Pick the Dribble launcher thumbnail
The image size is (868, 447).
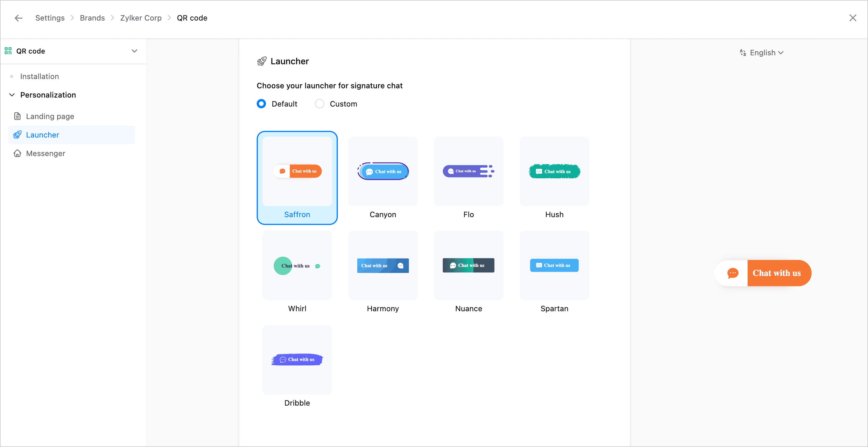pos(297,360)
